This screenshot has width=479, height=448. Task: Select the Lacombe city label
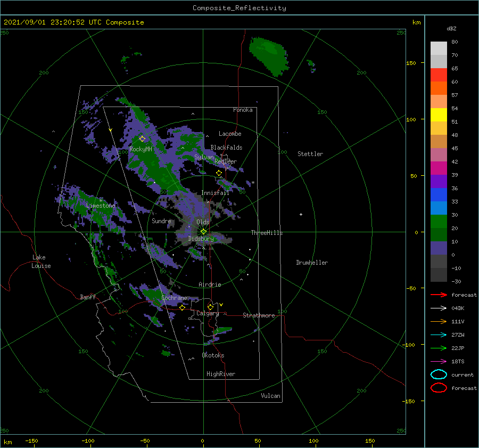click(230, 134)
